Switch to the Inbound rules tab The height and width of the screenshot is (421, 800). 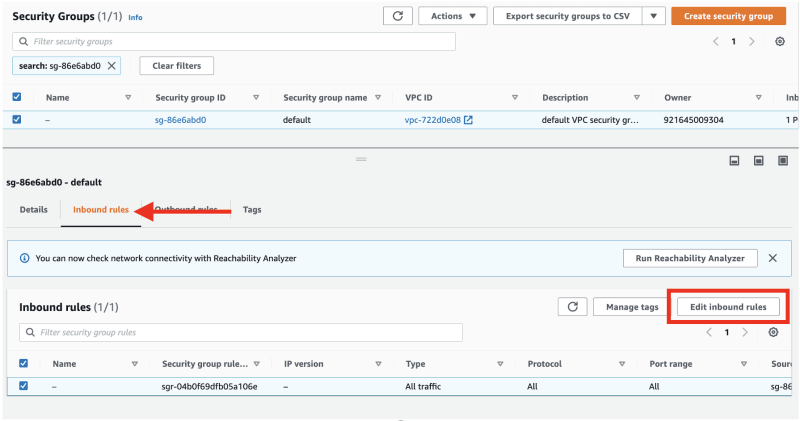[x=101, y=210]
